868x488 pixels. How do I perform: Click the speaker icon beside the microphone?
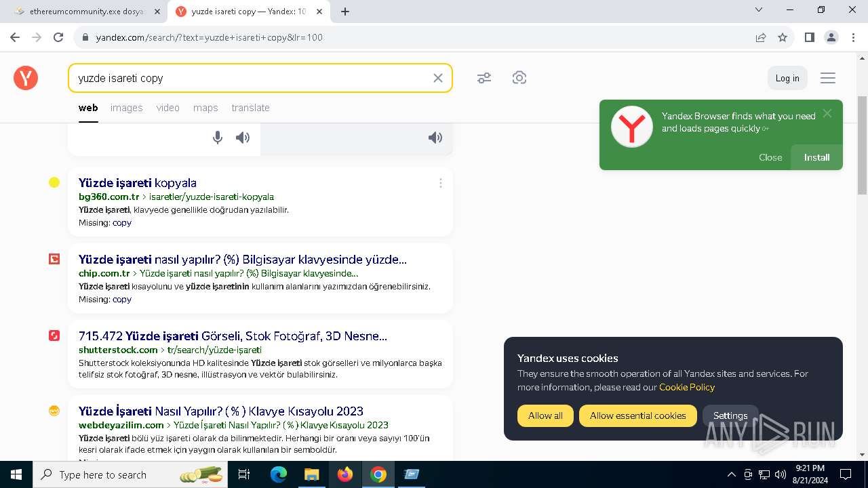(x=243, y=138)
